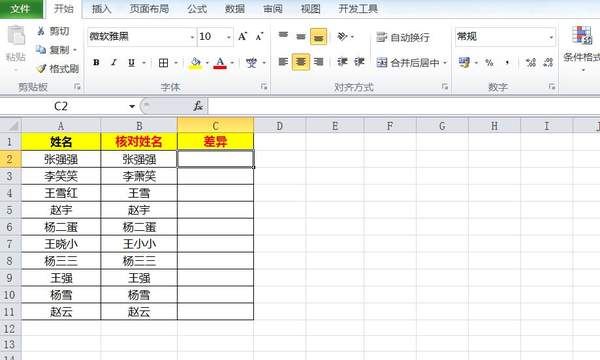Select cell B3 containing 李萧笑
Screen dimensions: 600x360
tap(139, 176)
